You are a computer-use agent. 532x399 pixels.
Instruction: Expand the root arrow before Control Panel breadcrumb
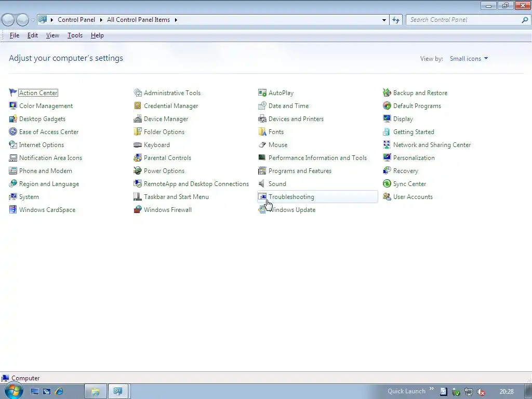pos(52,20)
